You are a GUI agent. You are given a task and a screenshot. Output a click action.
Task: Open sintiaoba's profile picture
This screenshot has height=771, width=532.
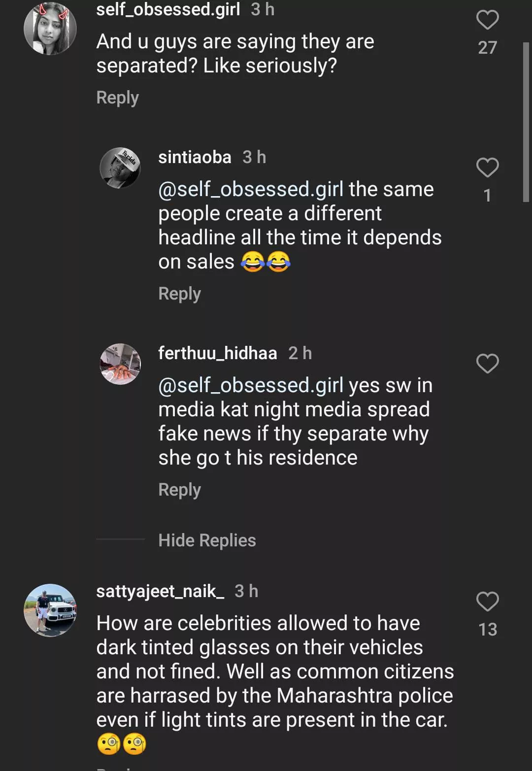click(x=120, y=168)
